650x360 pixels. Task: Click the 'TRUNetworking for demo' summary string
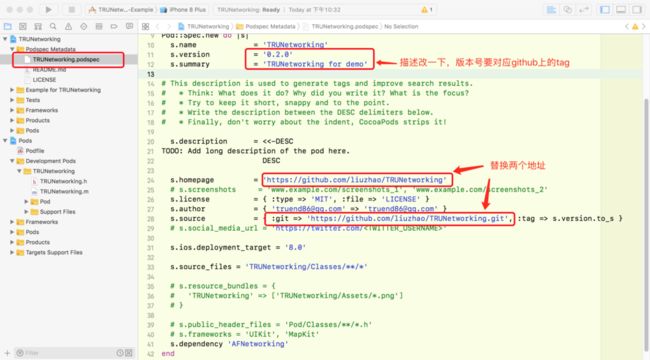[315, 64]
